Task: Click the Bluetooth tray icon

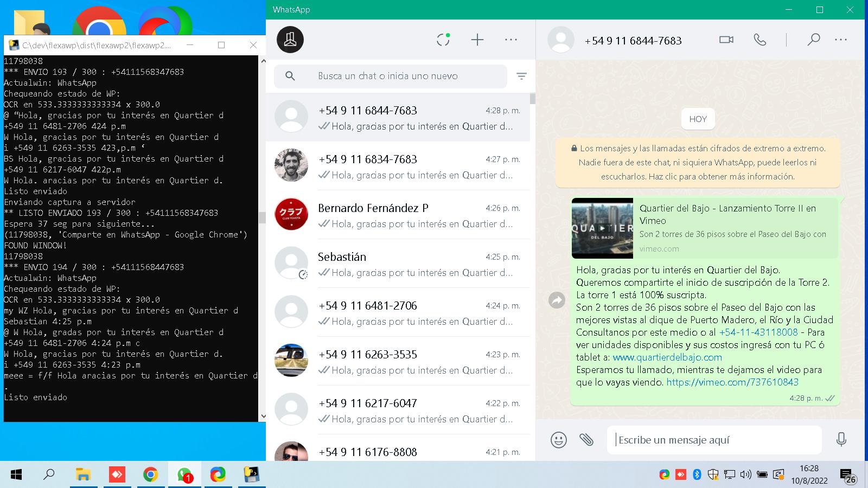Action: (697, 475)
